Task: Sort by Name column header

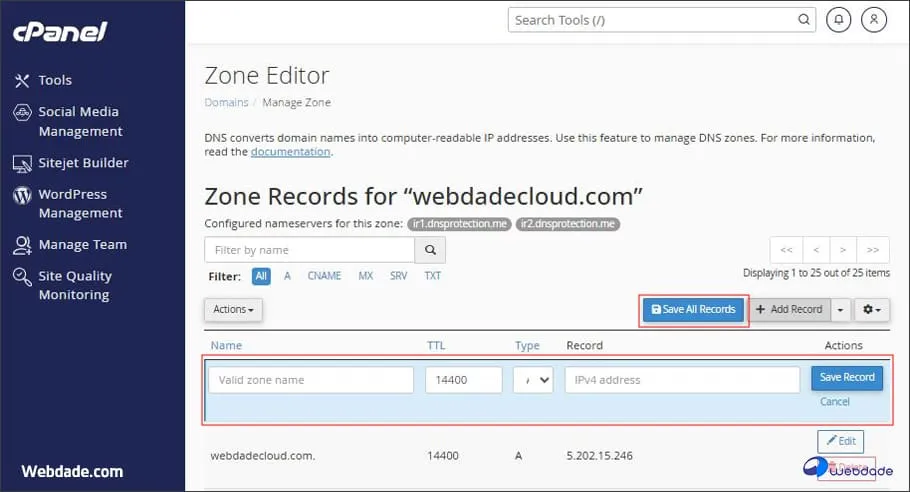Action: tap(226, 346)
